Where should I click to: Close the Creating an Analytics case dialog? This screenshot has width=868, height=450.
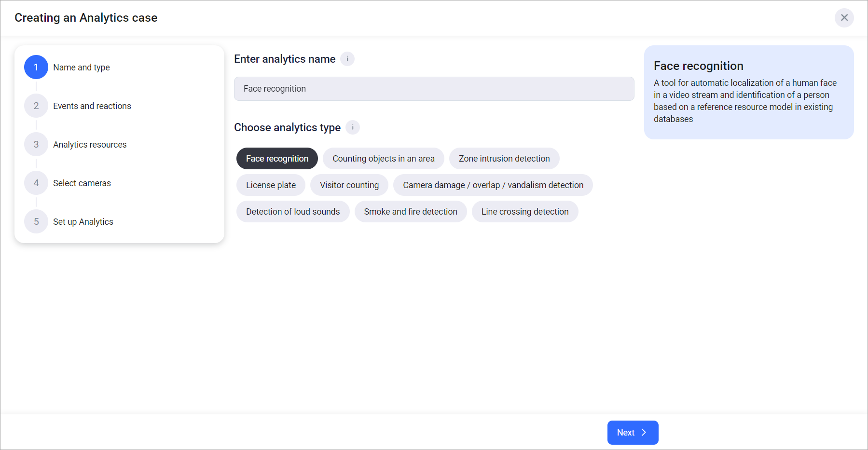click(844, 18)
